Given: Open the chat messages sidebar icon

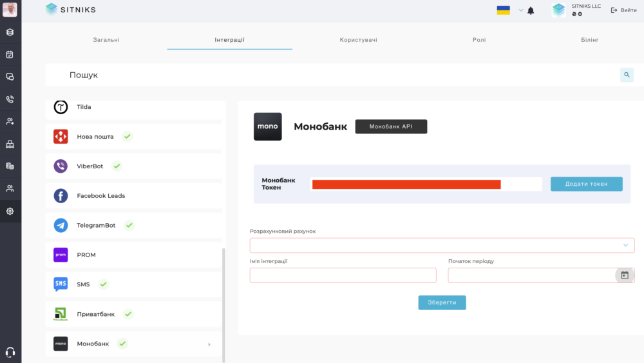Looking at the screenshot, I should coord(10,77).
